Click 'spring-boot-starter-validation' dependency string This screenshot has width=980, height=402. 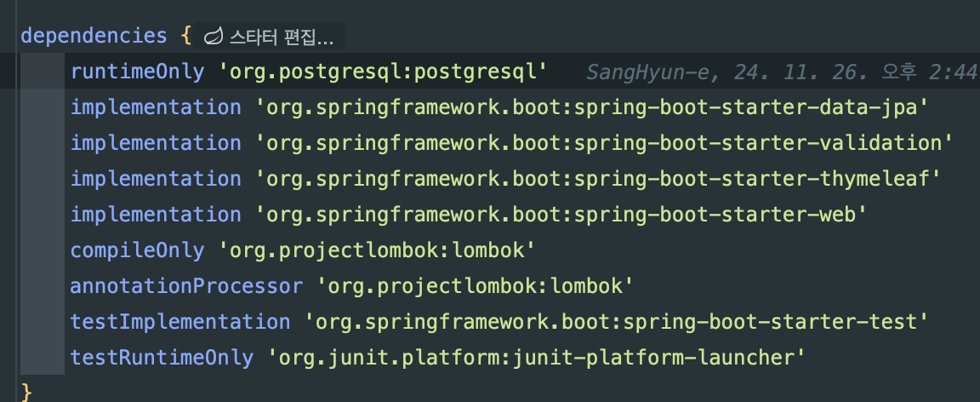[604, 143]
